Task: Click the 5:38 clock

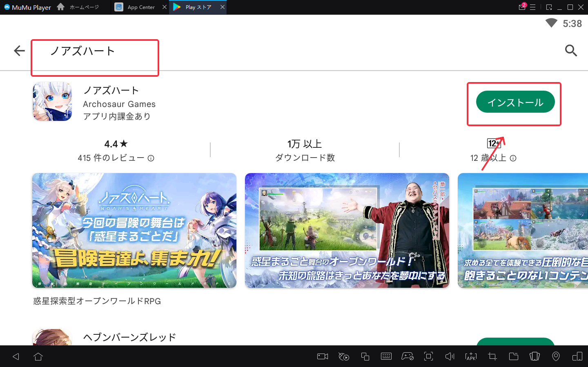Action: pyautogui.click(x=572, y=24)
